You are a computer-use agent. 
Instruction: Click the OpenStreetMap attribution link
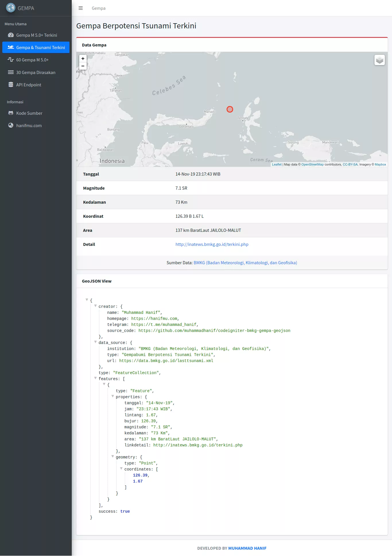tap(313, 164)
